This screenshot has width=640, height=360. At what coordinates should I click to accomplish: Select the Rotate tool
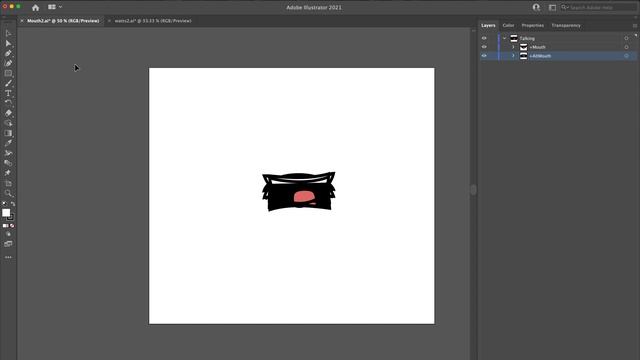click(8, 103)
